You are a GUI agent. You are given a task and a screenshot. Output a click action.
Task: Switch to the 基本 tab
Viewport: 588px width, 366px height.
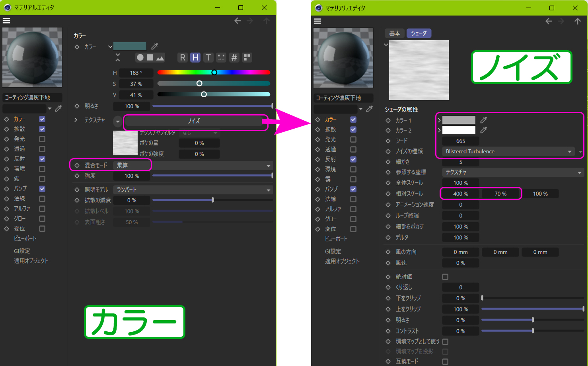coord(395,33)
